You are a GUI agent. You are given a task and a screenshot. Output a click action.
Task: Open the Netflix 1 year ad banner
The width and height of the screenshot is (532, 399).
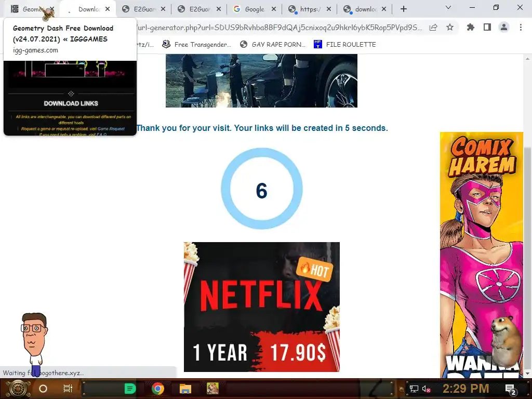coord(262,307)
